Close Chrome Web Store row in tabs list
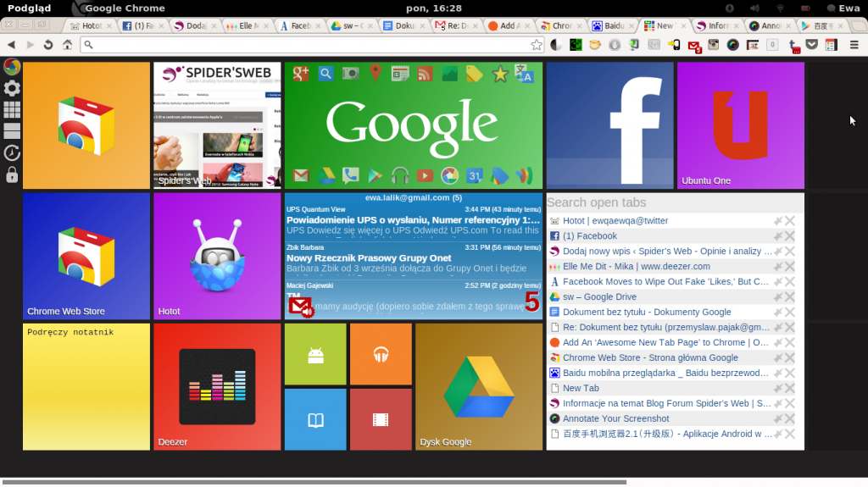 [x=790, y=358]
